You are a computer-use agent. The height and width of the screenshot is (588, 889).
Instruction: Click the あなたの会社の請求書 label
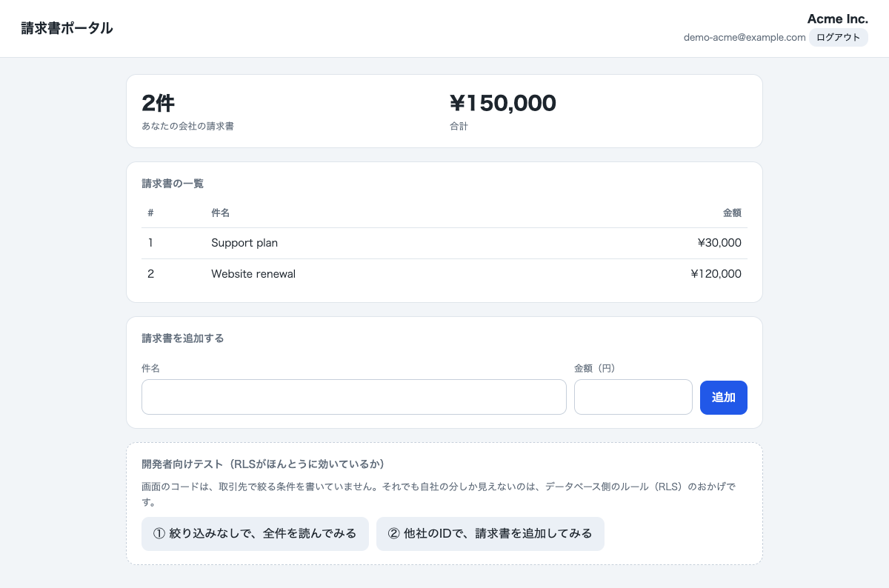188,127
